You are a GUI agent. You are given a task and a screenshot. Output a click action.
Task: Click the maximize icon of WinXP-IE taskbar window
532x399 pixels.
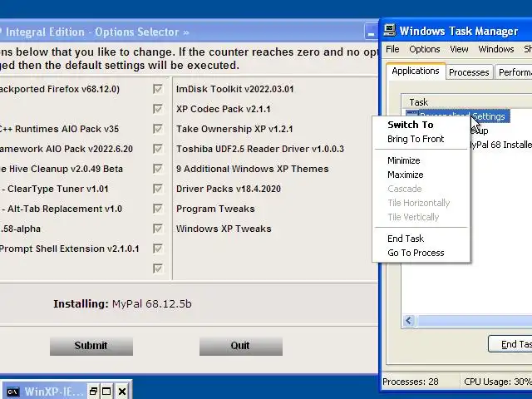click(x=106, y=392)
